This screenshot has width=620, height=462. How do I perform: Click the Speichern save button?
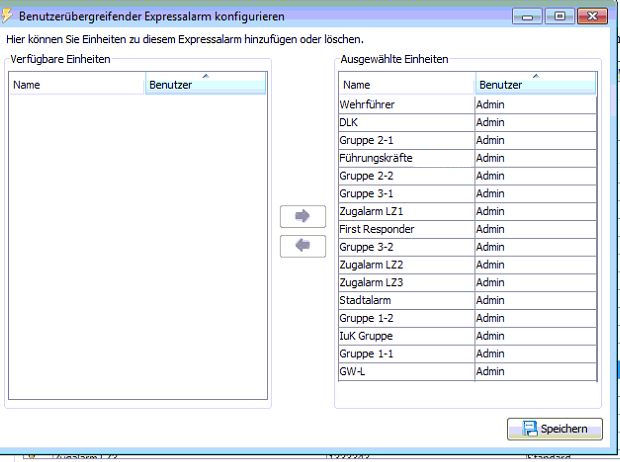pos(555,428)
